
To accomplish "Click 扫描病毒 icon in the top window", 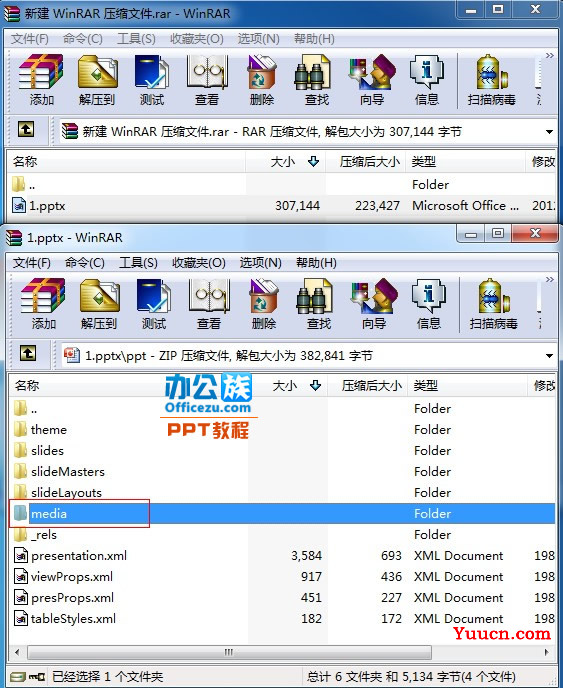I will pos(491,80).
